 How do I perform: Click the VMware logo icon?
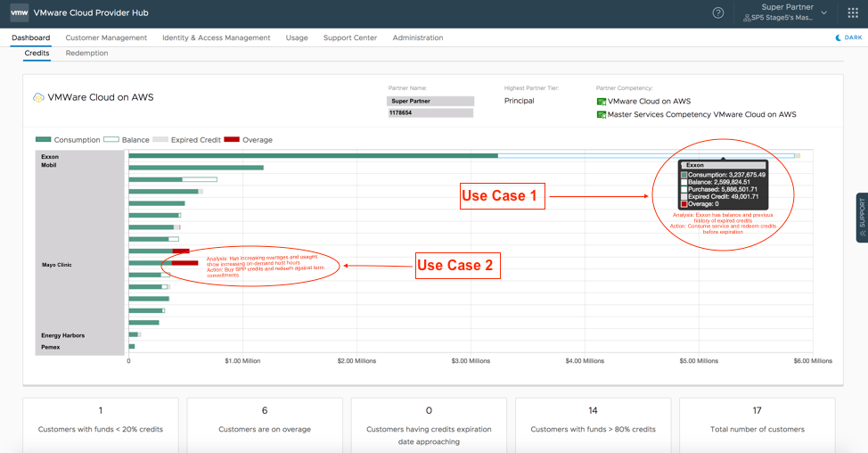(x=19, y=12)
